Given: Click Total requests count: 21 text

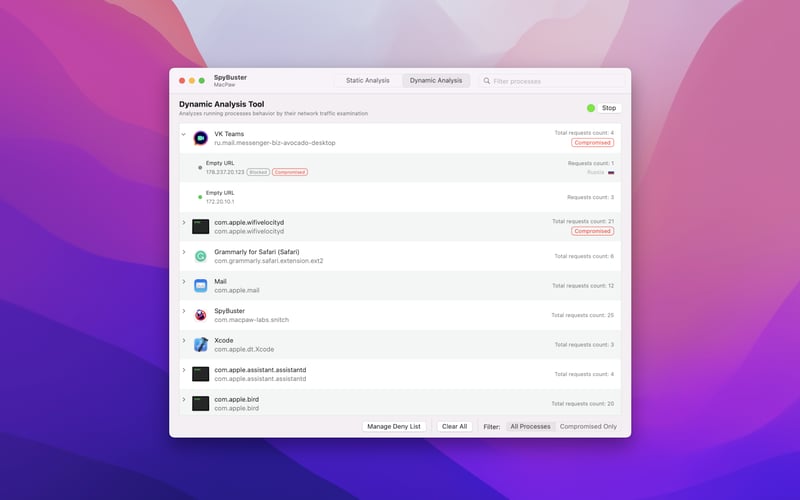Looking at the screenshot, I should click(x=583, y=221).
